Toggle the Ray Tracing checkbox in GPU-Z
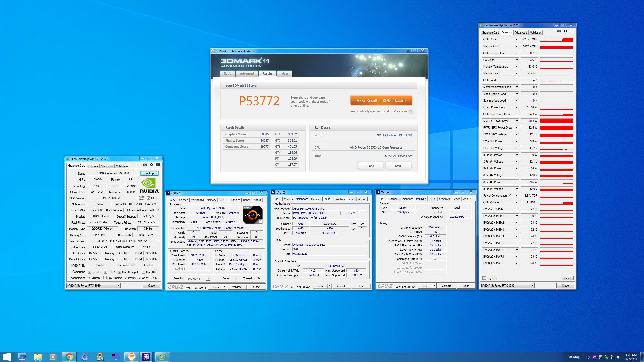The height and width of the screenshot is (362, 644). [x=105, y=278]
